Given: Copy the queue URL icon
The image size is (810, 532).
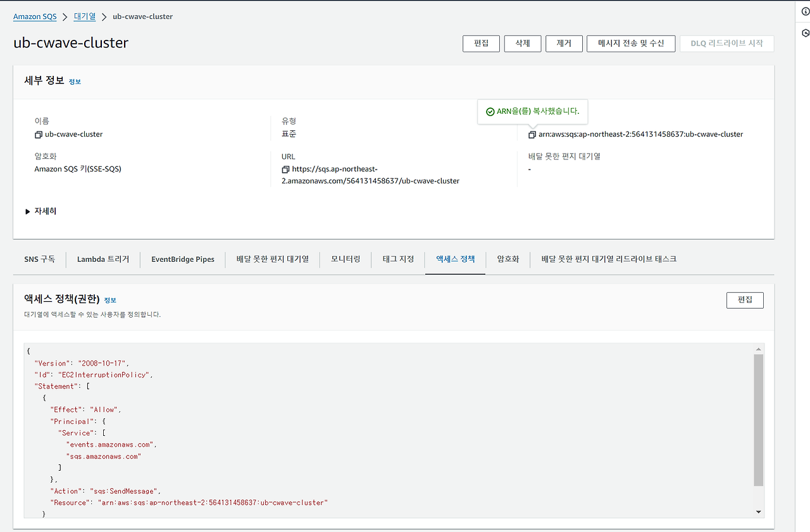Looking at the screenshot, I should [285, 170].
